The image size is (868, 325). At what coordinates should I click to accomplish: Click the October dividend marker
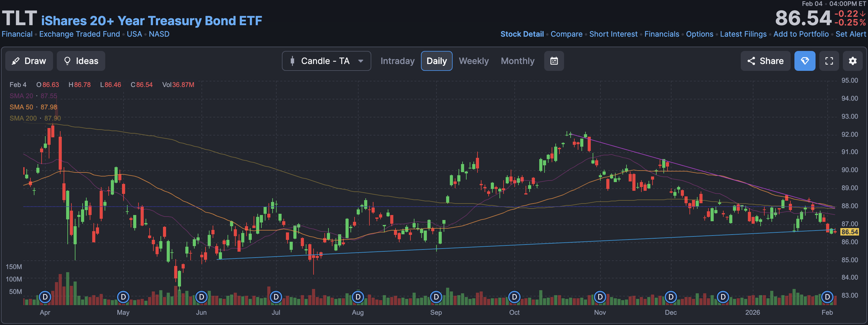514,297
